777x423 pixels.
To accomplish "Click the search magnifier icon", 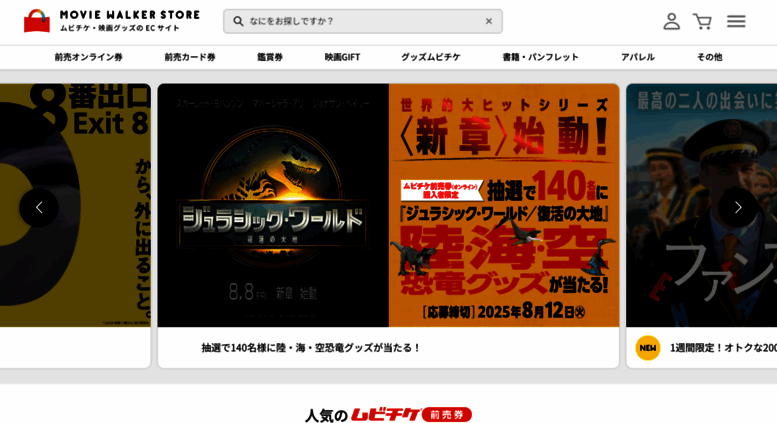I will (238, 21).
